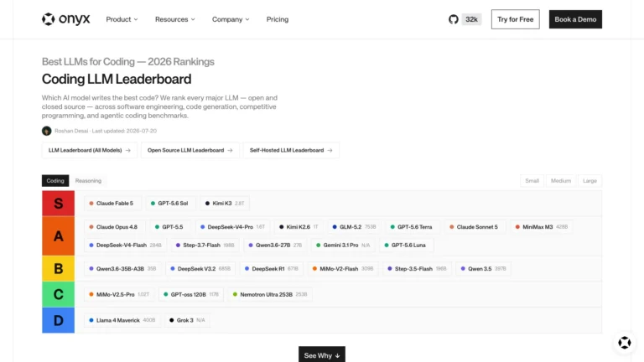Select the Coding tab

(x=55, y=181)
